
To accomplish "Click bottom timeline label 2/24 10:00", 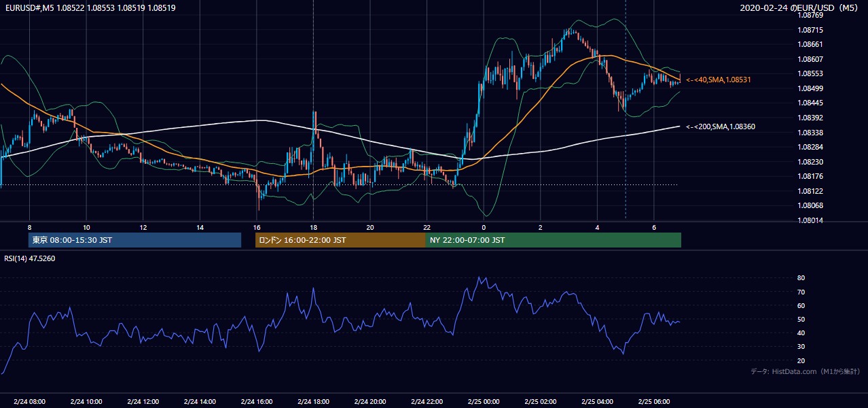I will (x=86, y=402).
